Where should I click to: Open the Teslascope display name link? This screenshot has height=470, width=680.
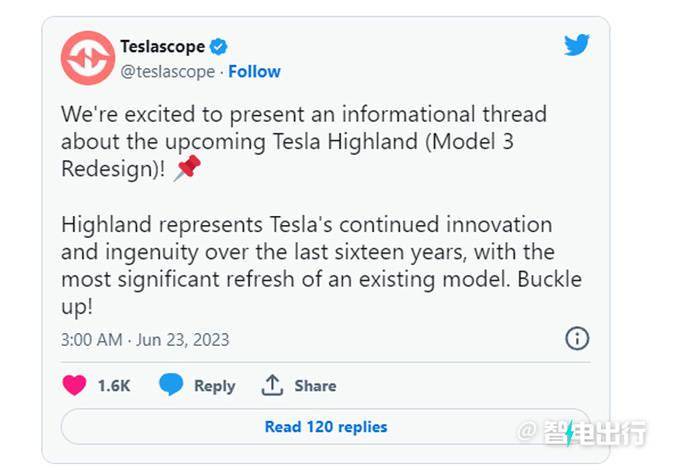[x=162, y=46]
